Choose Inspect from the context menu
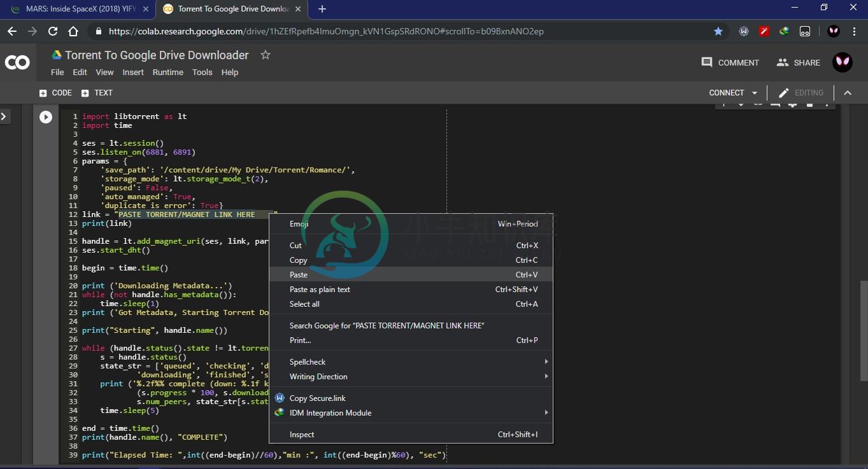The image size is (868, 469). pyautogui.click(x=411, y=435)
